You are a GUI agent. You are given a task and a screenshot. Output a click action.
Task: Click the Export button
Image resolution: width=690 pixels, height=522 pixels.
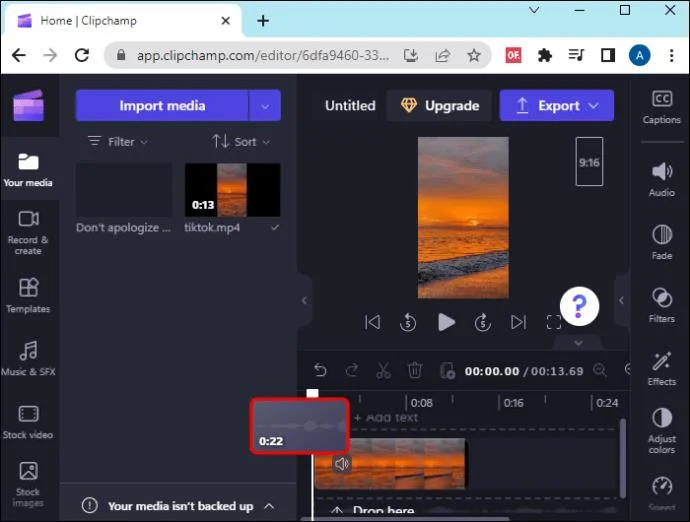pos(556,105)
